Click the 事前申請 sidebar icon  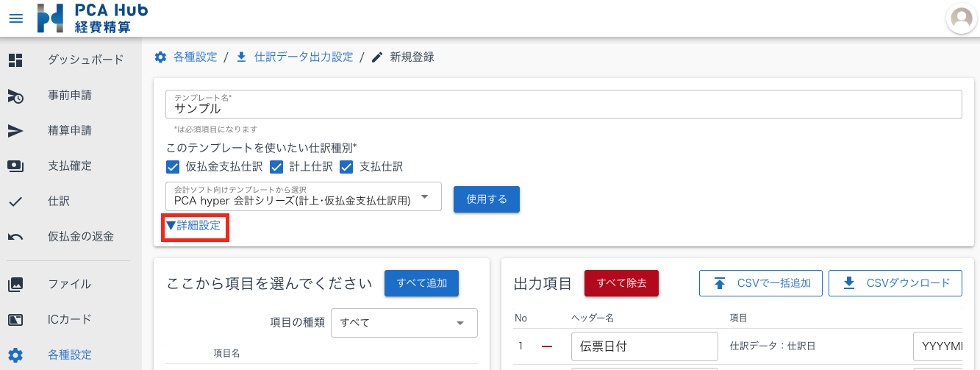tap(15, 96)
